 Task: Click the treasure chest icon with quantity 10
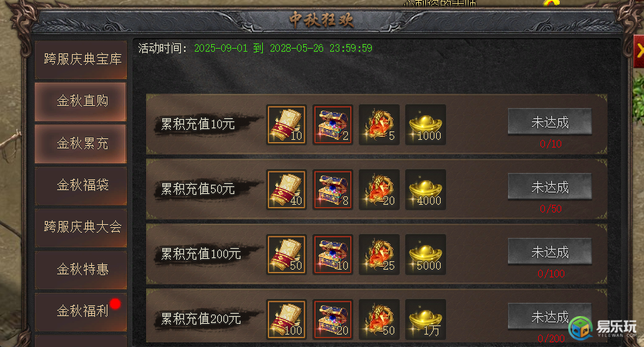(x=332, y=254)
